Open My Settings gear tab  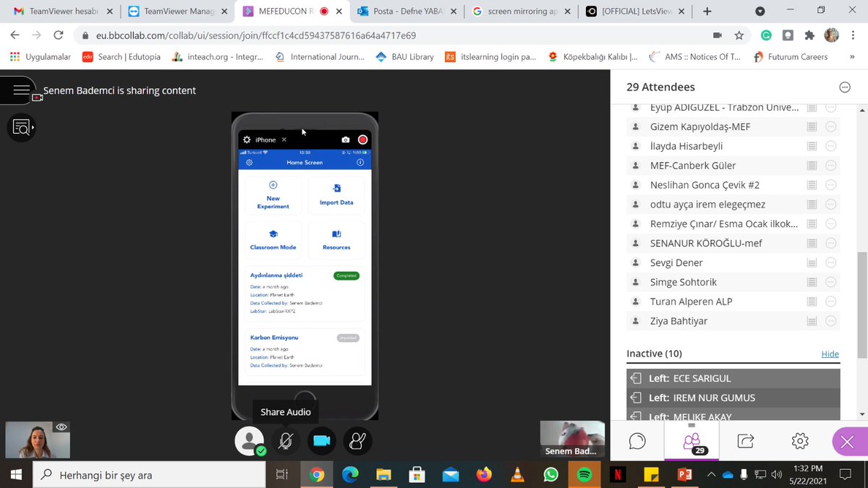[800, 441]
